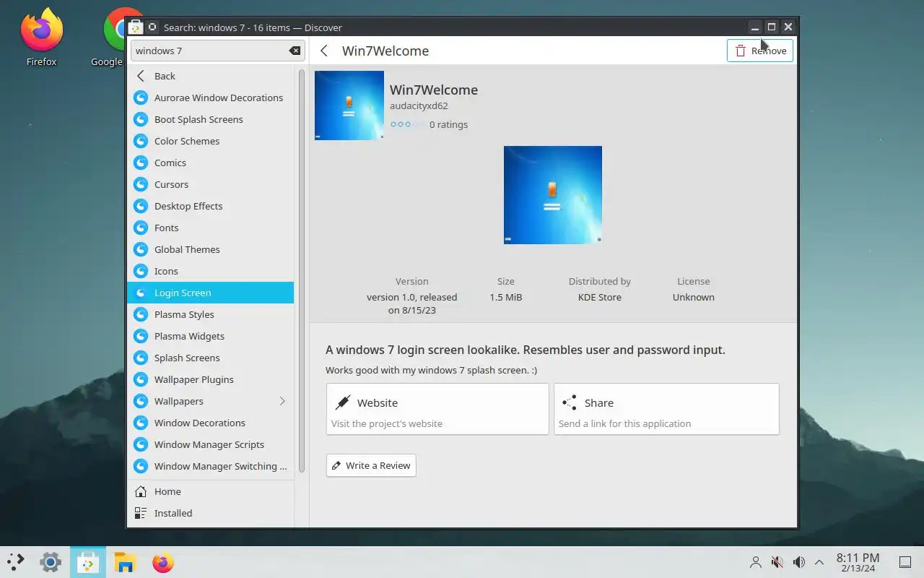Open Window Manager Switching category
The image size is (924, 578).
click(211, 466)
